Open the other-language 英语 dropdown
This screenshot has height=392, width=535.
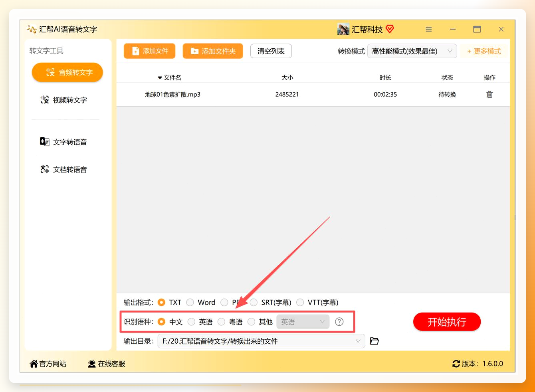coord(303,322)
